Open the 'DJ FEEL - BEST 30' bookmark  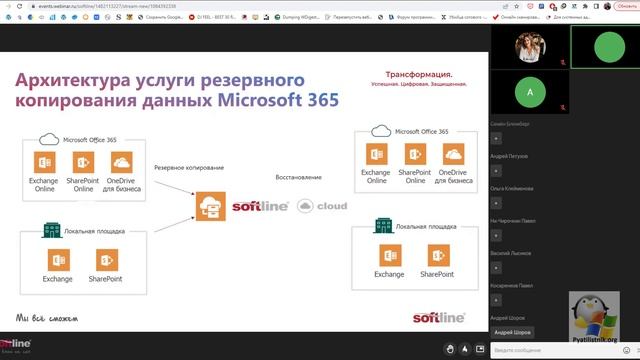click(x=213, y=17)
